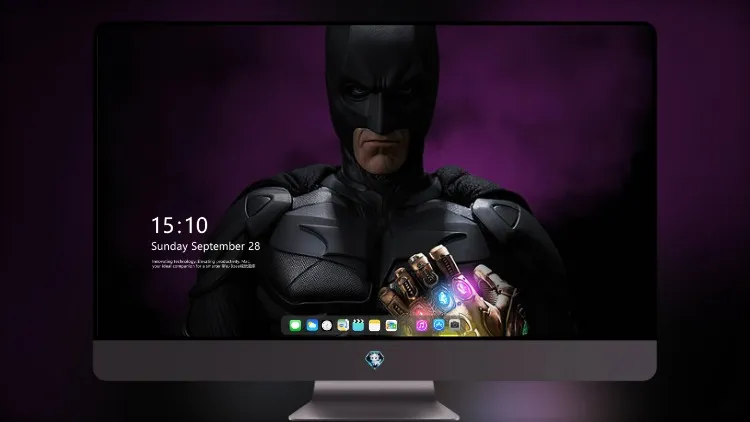The image size is (750, 422).
Task: Open the blue App Store icon
Action: point(439,325)
